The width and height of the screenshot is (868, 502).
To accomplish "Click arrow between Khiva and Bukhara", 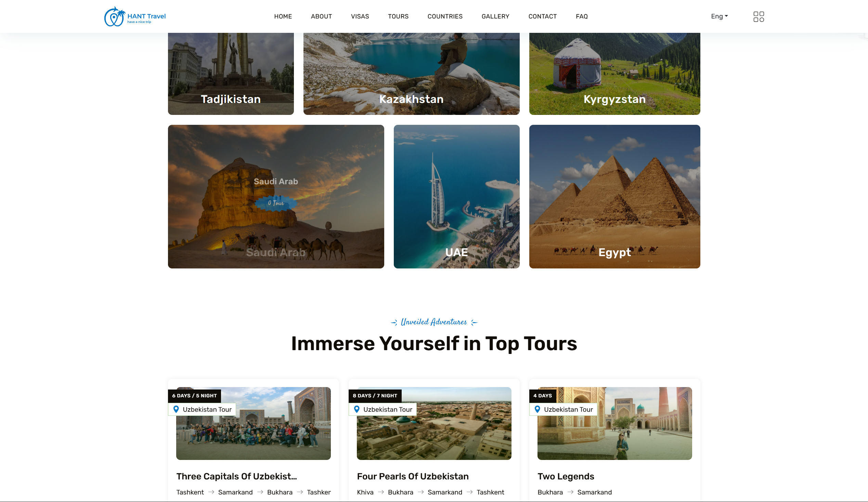I will pos(381,492).
